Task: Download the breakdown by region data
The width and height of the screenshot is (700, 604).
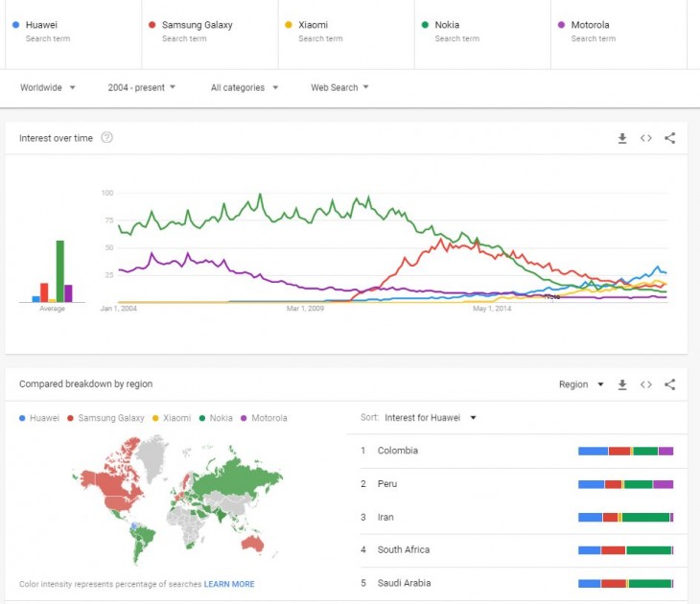Action: pos(622,384)
